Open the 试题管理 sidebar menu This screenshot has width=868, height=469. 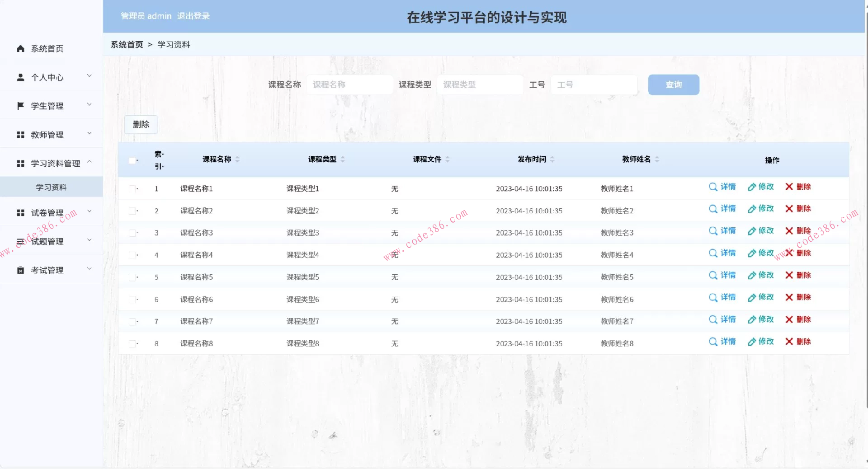[x=47, y=241]
